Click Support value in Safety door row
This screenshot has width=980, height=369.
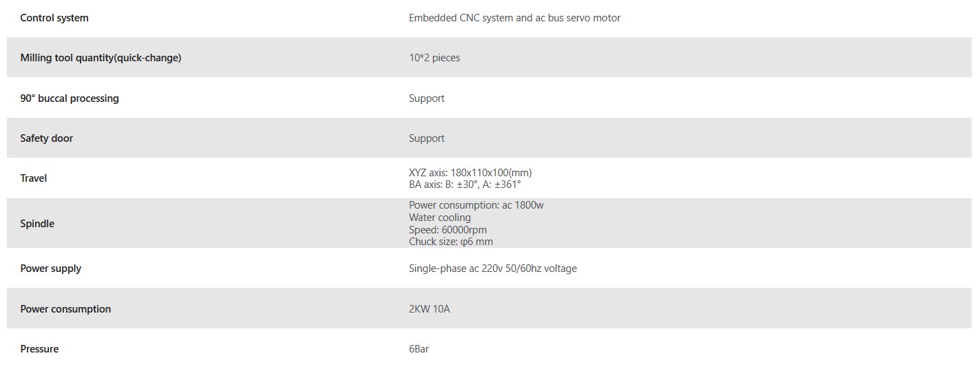[426, 138]
